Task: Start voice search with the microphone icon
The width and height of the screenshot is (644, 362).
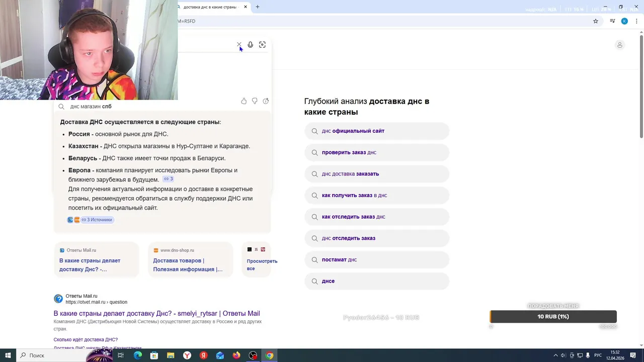Action: pyautogui.click(x=250, y=45)
